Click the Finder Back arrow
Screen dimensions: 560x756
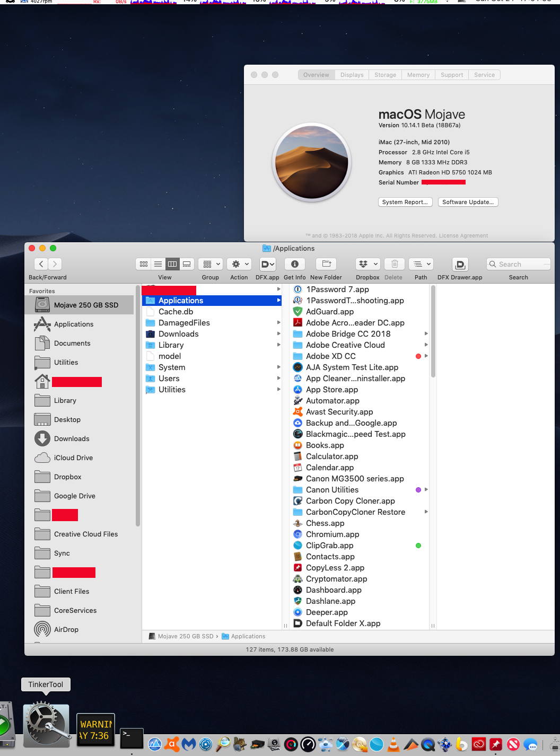click(41, 264)
